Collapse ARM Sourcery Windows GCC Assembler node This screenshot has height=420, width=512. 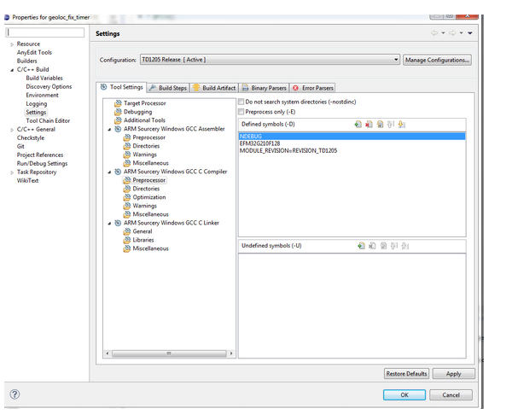(x=109, y=130)
